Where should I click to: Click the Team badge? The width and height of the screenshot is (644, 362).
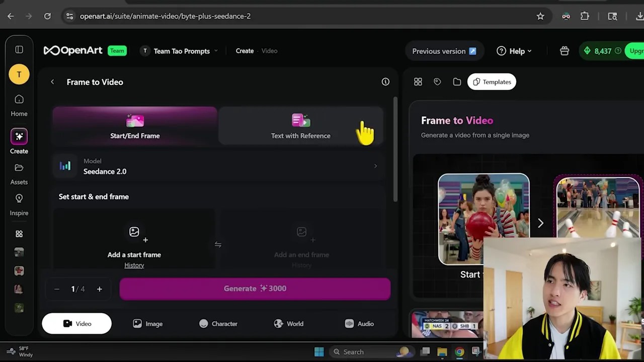point(117,51)
